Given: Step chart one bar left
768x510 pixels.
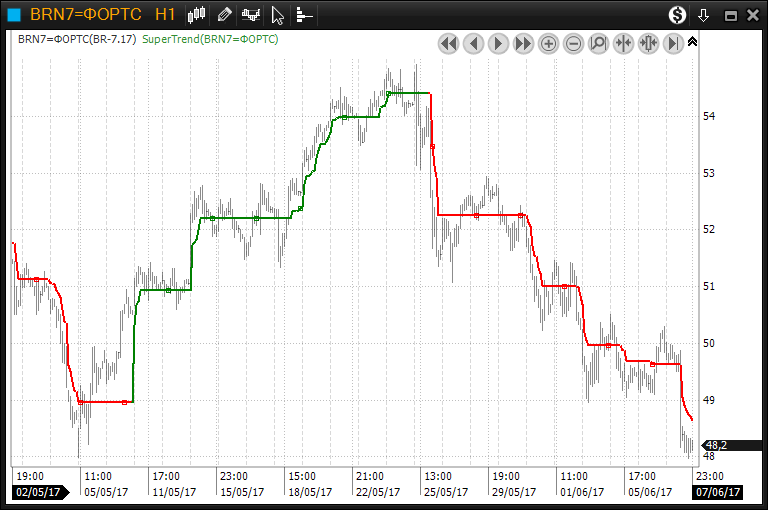Looking at the screenshot, I should coord(473,43).
